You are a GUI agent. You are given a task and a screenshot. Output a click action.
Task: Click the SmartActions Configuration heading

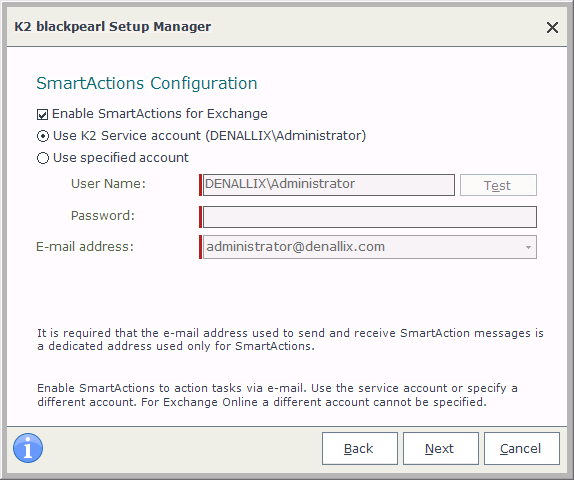click(147, 83)
